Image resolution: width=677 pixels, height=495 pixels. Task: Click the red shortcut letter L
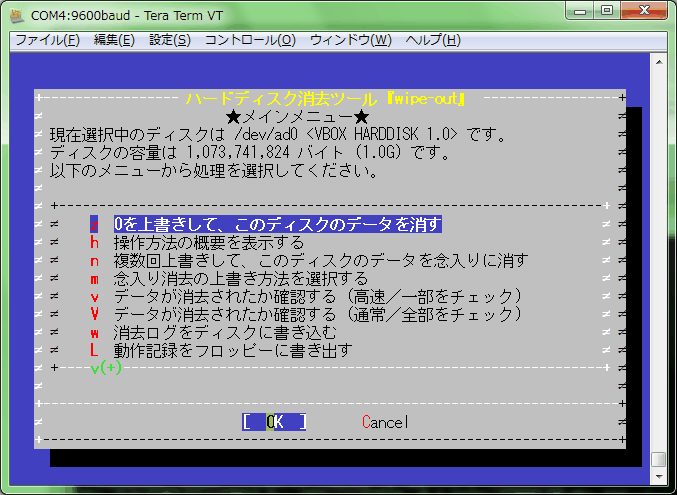(94, 350)
